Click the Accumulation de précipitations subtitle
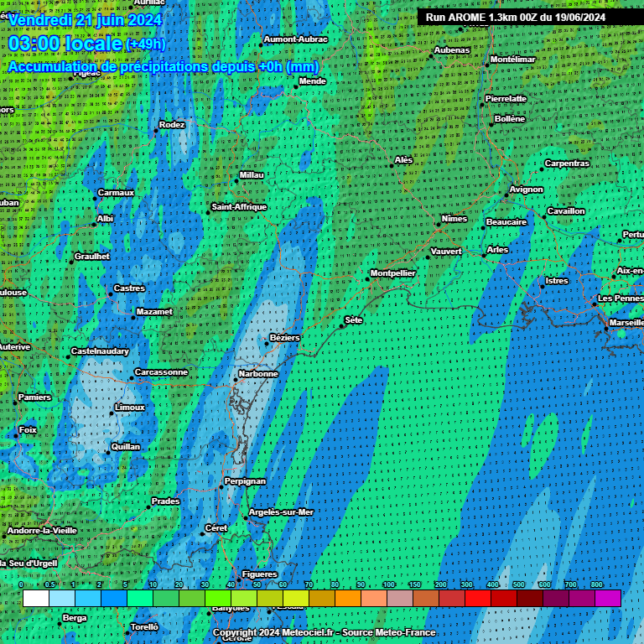 [164, 66]
